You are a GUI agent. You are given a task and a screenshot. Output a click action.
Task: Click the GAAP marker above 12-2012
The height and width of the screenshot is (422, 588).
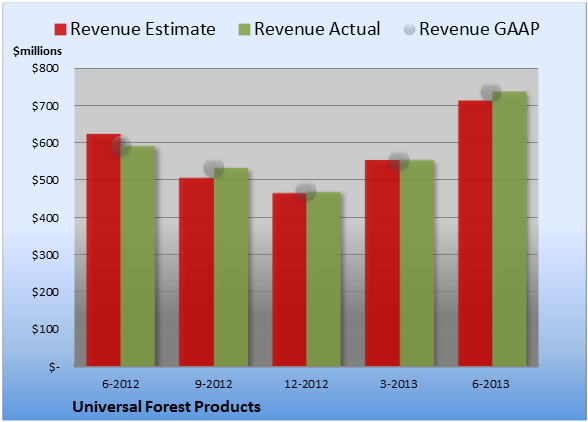tap(306, 191)
